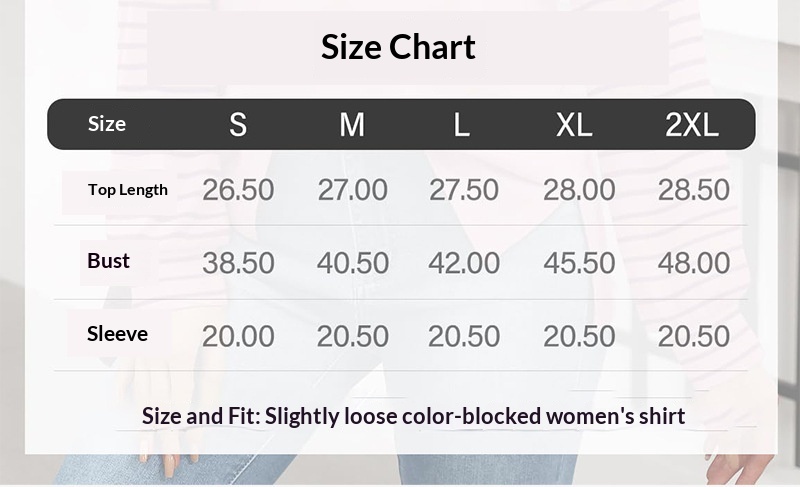Screen dimensions: 800x487
Task: Click Top Length value 27.50
Action: (x=464, y=190)
